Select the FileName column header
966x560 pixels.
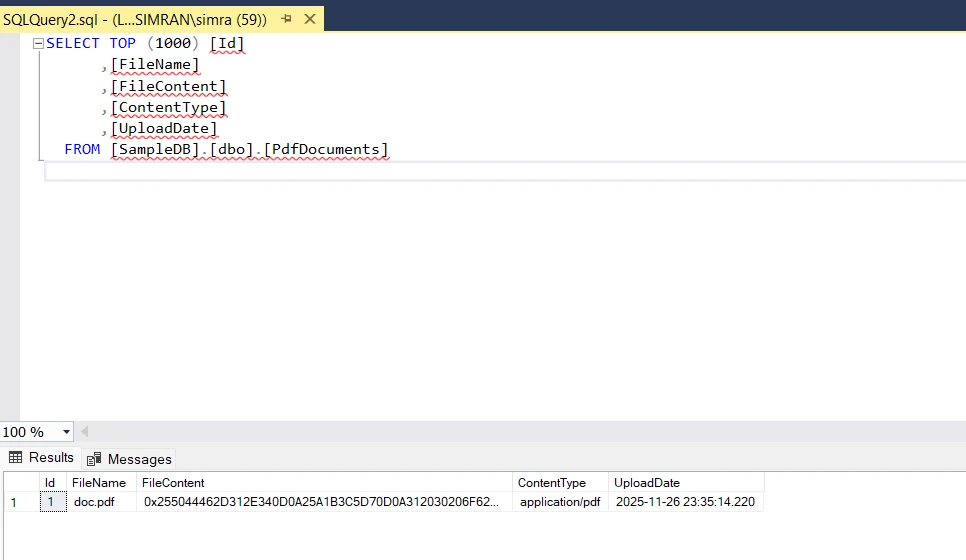coord(101,482)
